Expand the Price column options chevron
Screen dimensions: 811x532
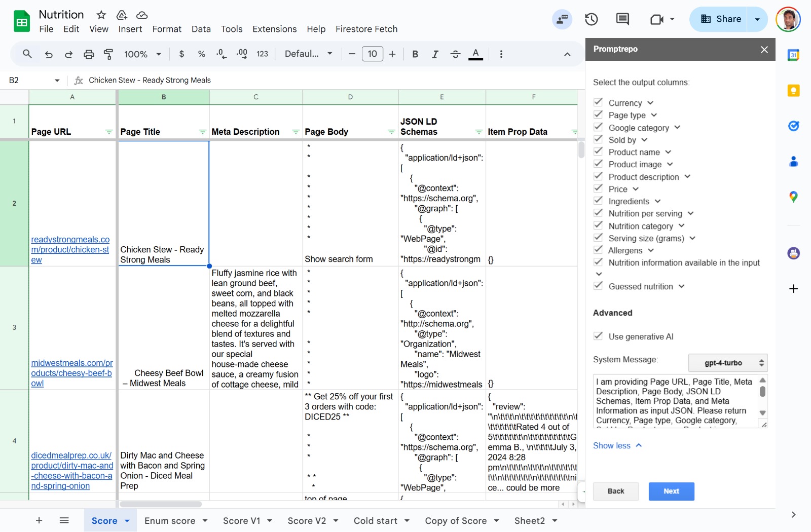[636, 189]
